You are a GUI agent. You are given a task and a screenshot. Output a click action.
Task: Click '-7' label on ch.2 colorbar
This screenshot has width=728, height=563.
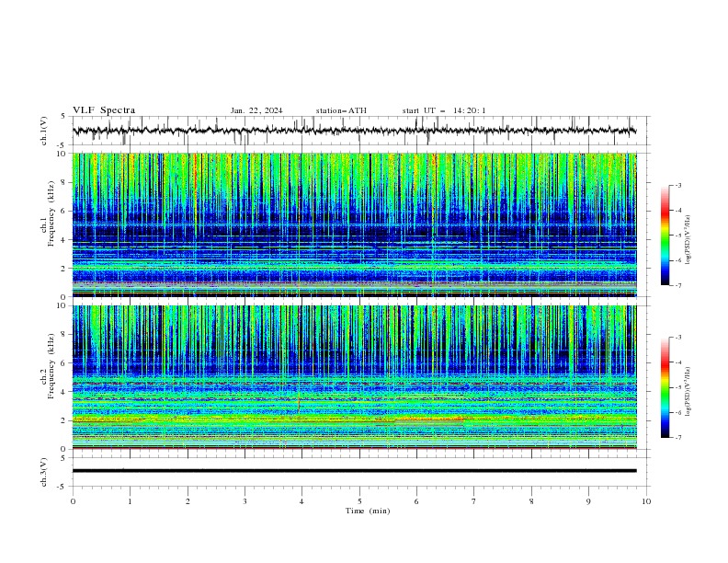(678, 438)
